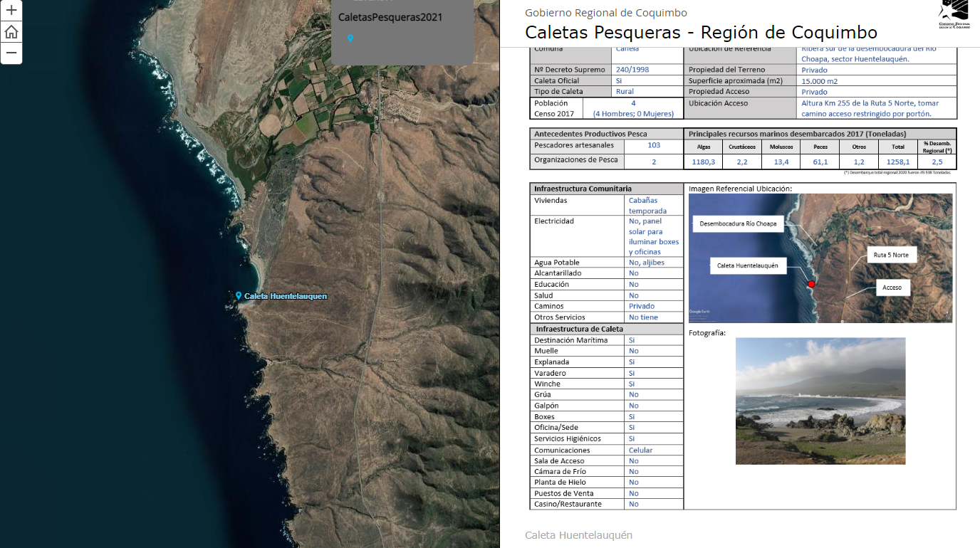Zoom in on the map
This screenshot has height=548, width=980.
11,11
